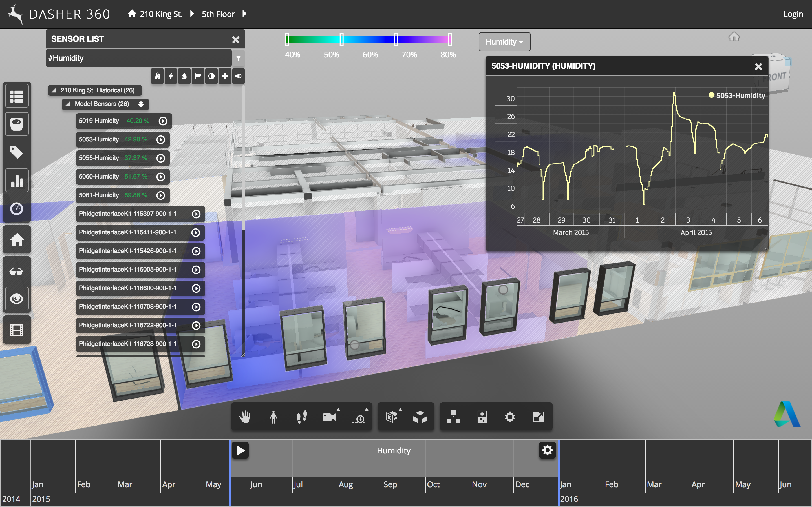
Task: Click the 210 King St. breadcrumb
Action: point(161,14)
